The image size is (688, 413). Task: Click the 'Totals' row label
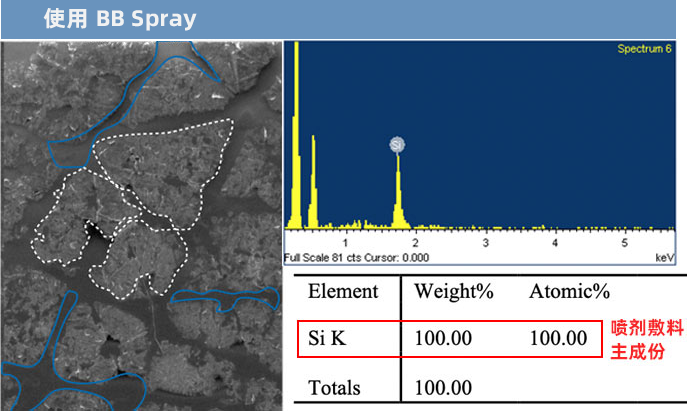(334, 388)
